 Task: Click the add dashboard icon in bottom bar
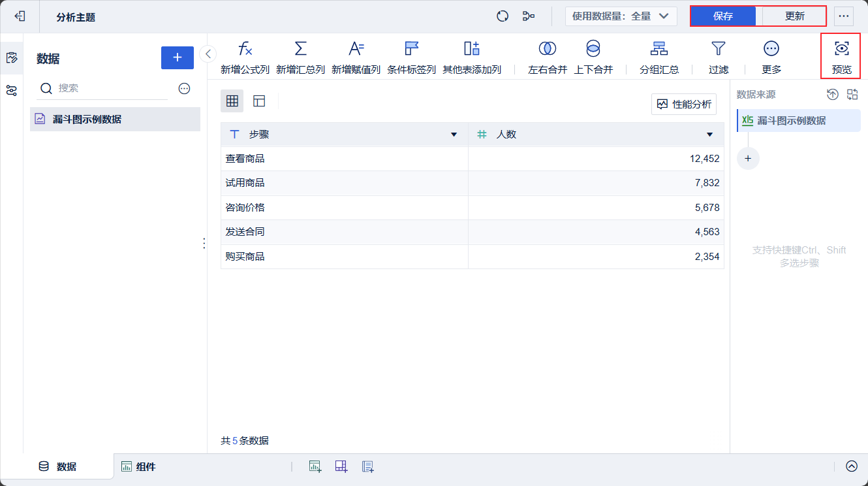click(341, 466)
